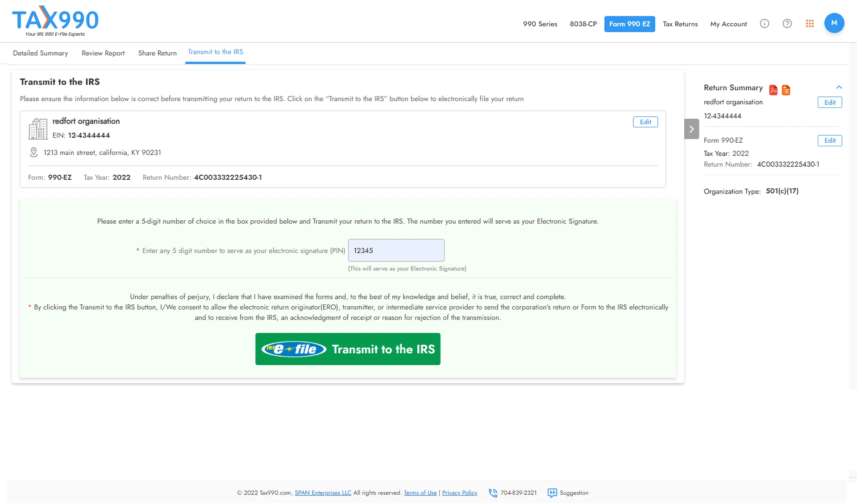Open the user profile avatar M

tap(834, 23)
